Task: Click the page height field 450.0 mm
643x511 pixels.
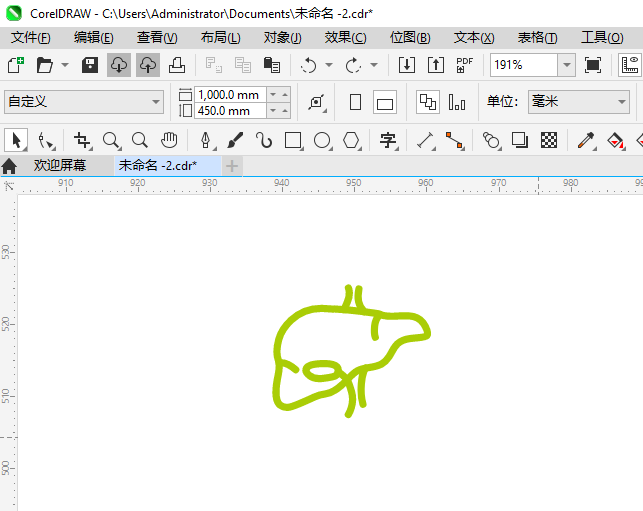Action: pyautogui.click(x=231, y=111)
